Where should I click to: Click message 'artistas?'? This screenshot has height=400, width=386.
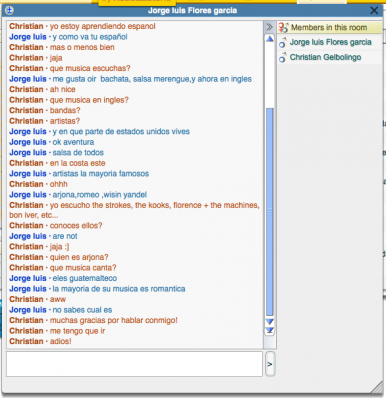[65, 121]
